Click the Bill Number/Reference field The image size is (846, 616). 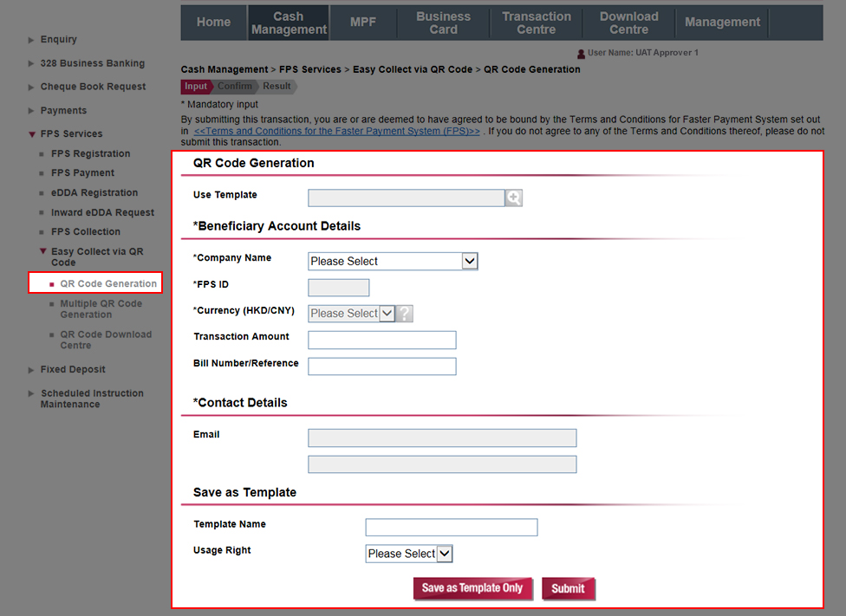382,366
